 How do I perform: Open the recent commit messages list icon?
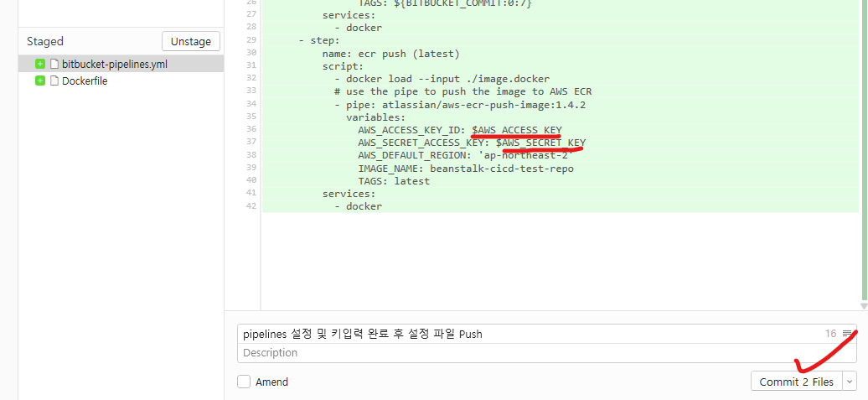pyautogui.click(x=847, y=334)
